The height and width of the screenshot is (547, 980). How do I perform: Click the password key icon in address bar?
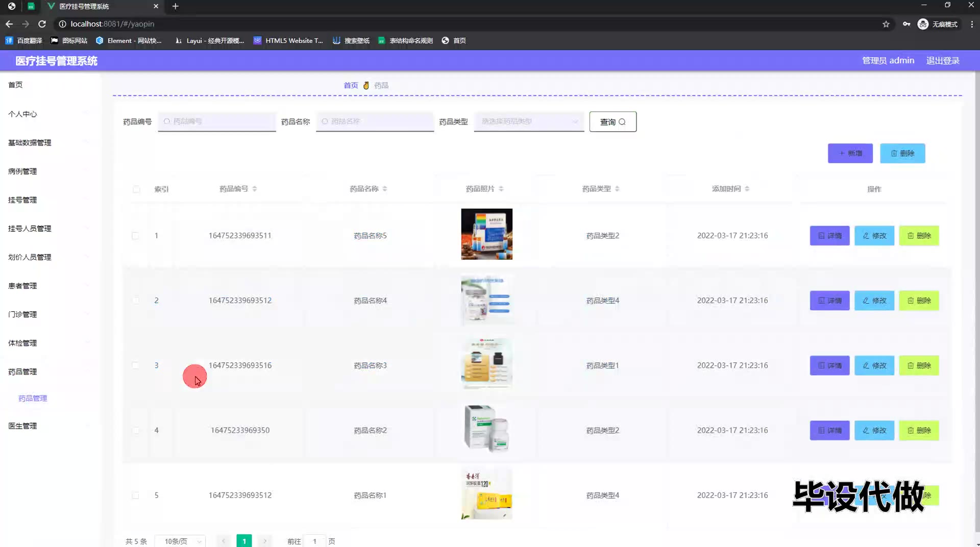pos(906,24)
